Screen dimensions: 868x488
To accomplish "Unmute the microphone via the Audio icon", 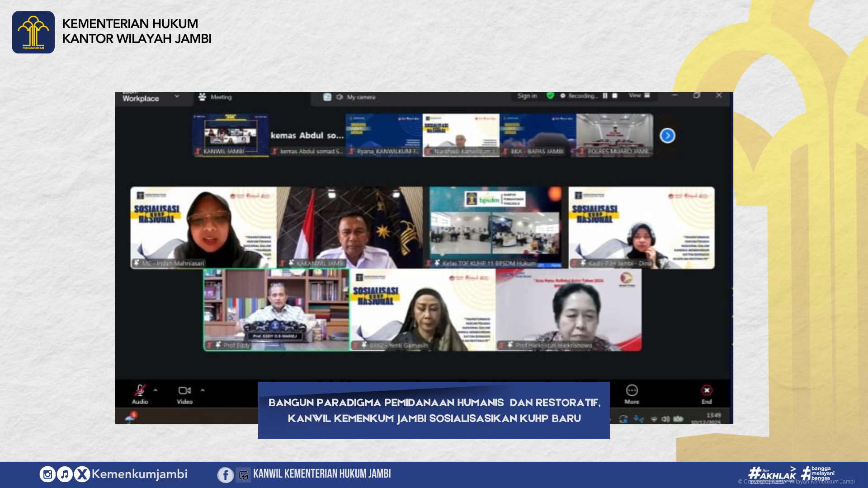I will coord(140,390).
